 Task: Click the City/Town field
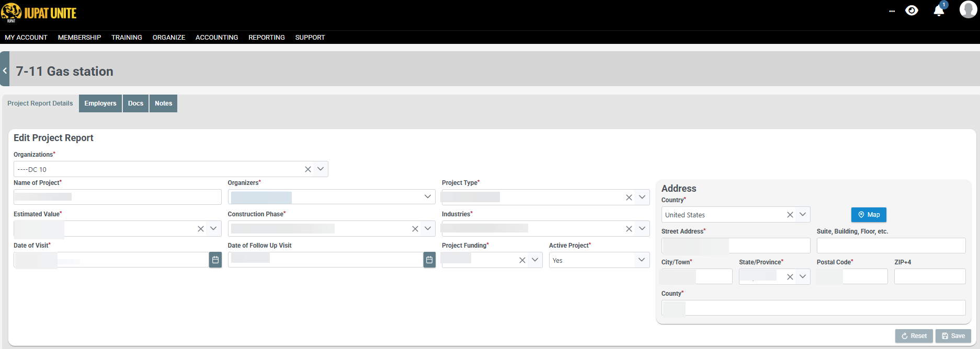coord(697,276)
